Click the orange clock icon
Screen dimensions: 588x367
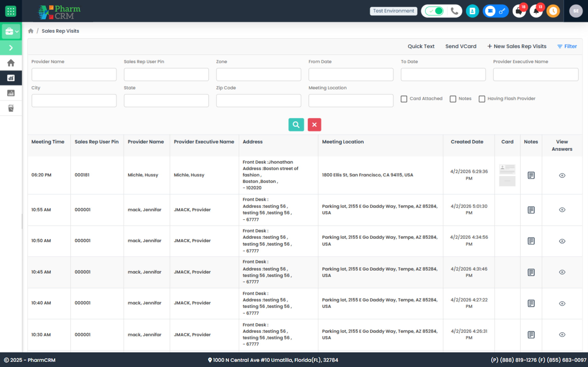pyautogui.click(x=553, y=11)
